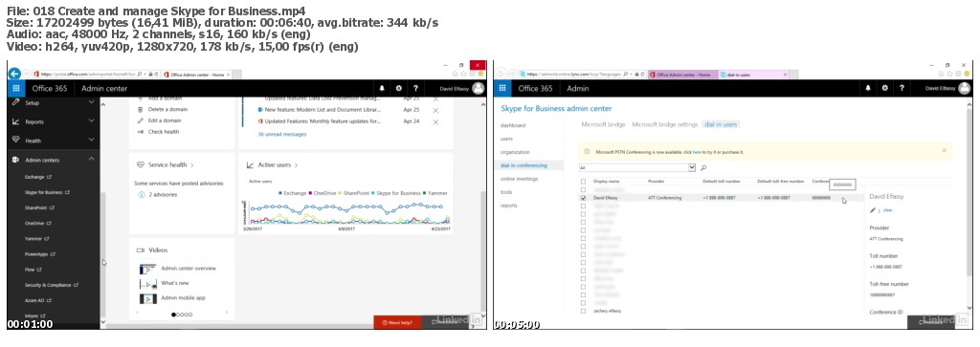Dismiss the New feature Modern List message
Viewport: 980px width, 347px height.
pyautogui.click(x=435, y=111)
